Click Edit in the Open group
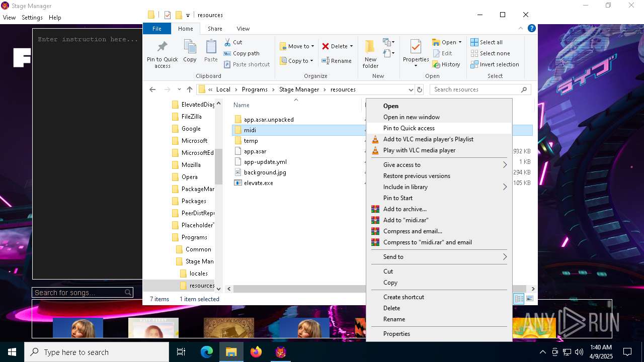Image resolution: width=644 pixels, height=362 pixels. [x=442, y=53]
